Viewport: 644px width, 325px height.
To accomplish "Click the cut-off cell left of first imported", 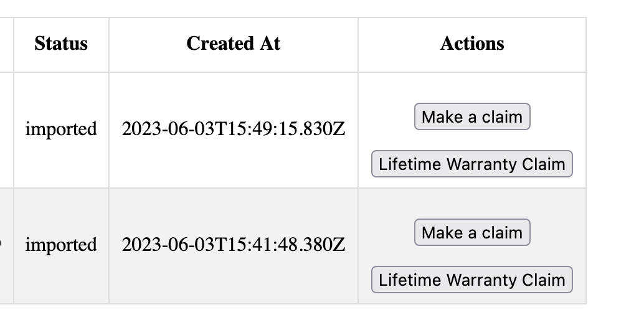I will click(6, 130).
